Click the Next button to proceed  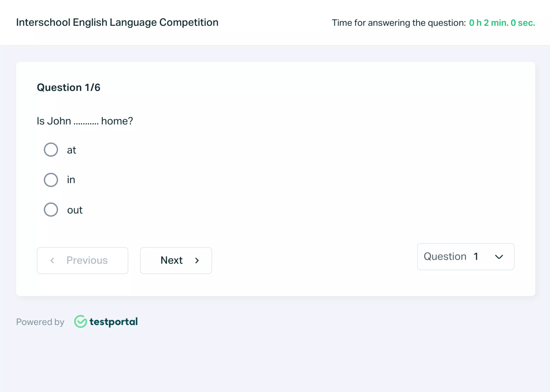pos(176,260)
